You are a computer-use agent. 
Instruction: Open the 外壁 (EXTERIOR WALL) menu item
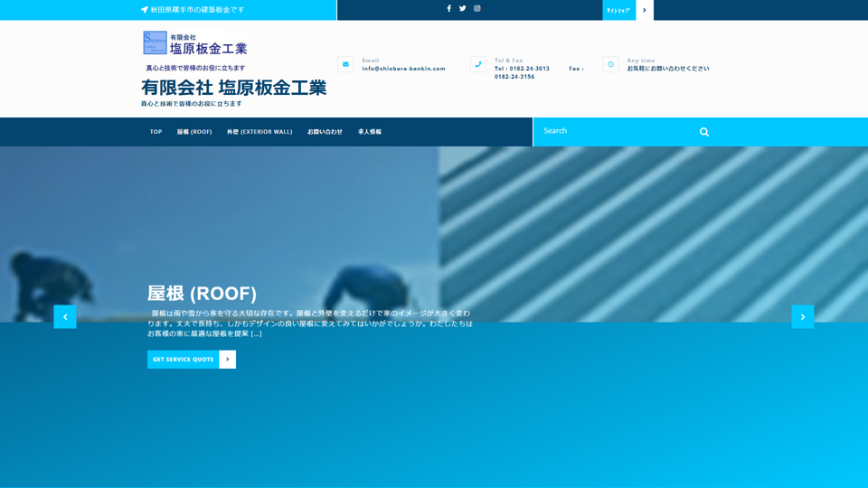(x=259, y=132)
